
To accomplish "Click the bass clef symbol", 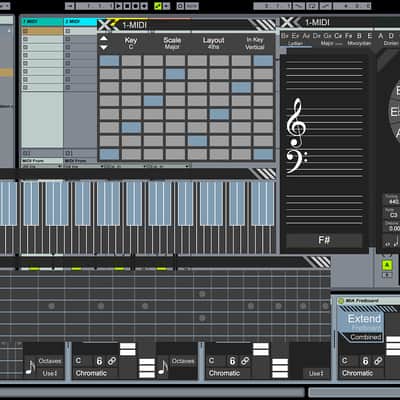I will (x=296, y=161).
